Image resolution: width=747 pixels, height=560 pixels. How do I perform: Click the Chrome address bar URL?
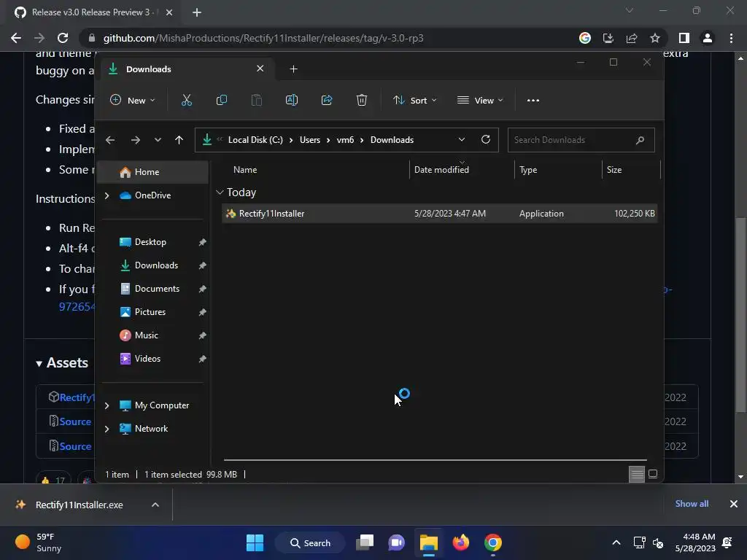pyautogui.click(x=263, y=38)
